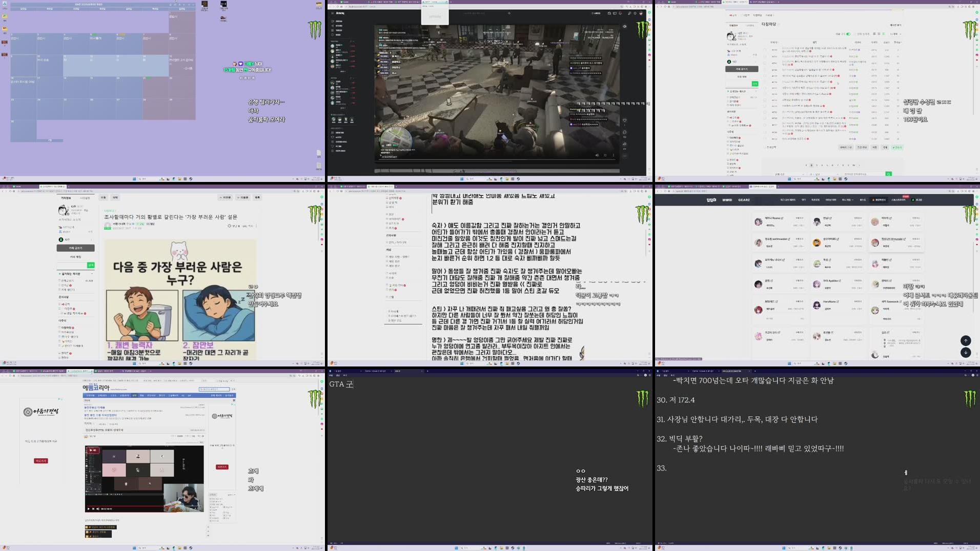Click the heart icon beside the GTA stream

coord(624,120)
